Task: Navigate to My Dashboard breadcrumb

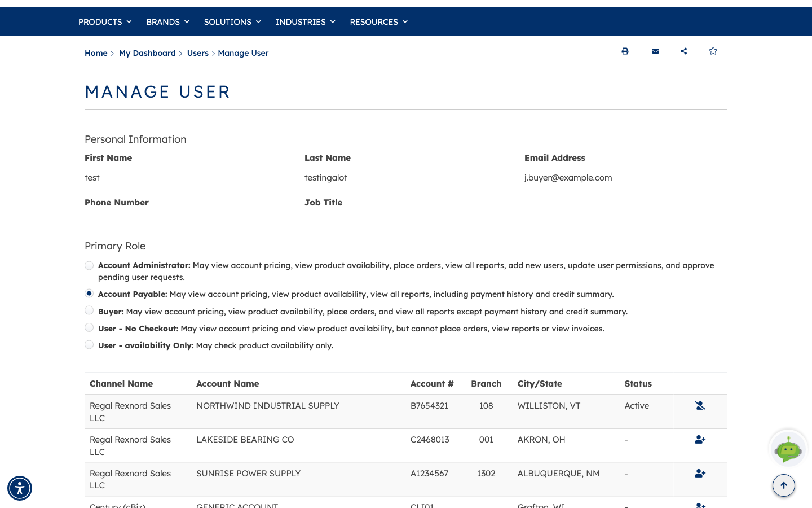Action: click(x=147, y=53)
